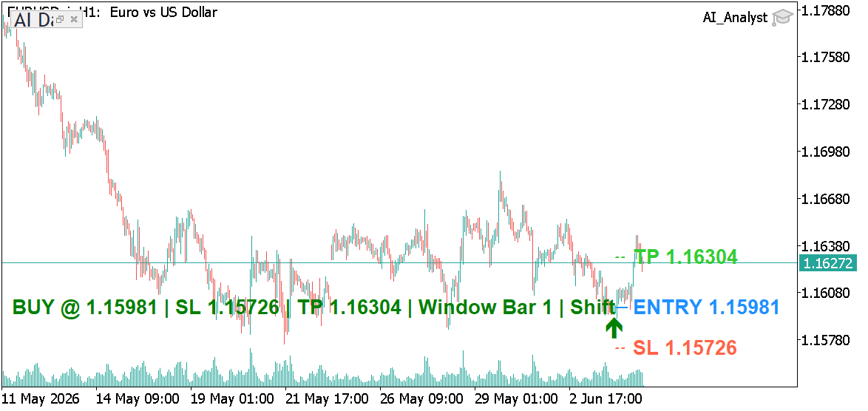Click the restore icon on the AI panel
This screenshot has height=411, width=868.
60,19
